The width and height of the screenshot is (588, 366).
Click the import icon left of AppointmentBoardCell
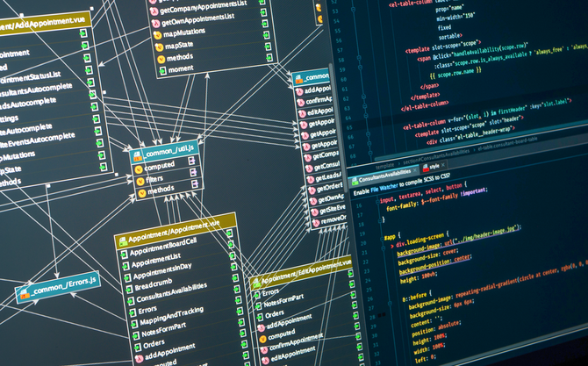click(x=124, y=255)
